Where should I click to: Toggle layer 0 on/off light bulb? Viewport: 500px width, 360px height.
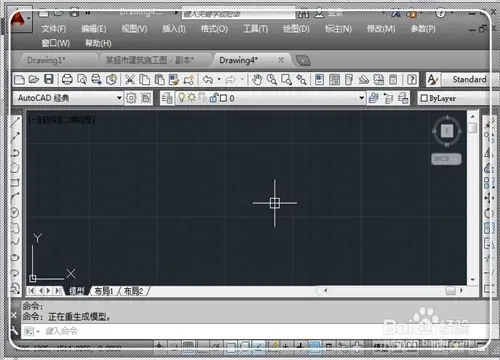click(182, 98)
